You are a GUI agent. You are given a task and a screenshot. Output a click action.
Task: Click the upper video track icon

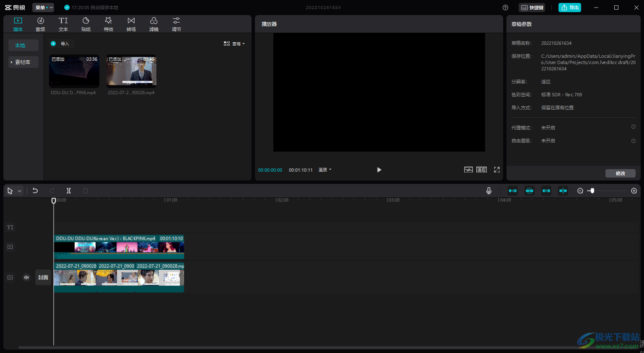[x=10, y=247]
